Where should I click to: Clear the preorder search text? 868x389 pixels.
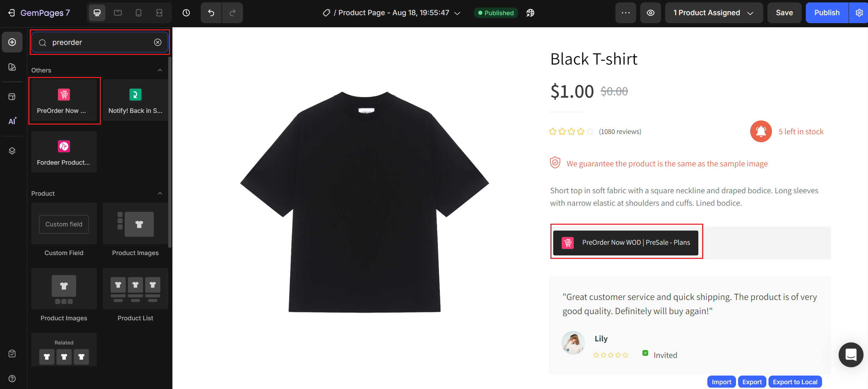coord(158,42)
